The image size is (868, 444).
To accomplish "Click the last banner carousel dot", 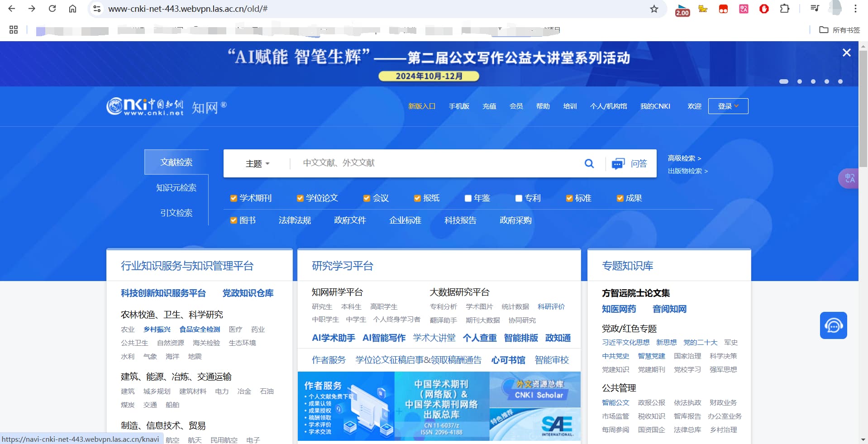I will tap(840, 81).
